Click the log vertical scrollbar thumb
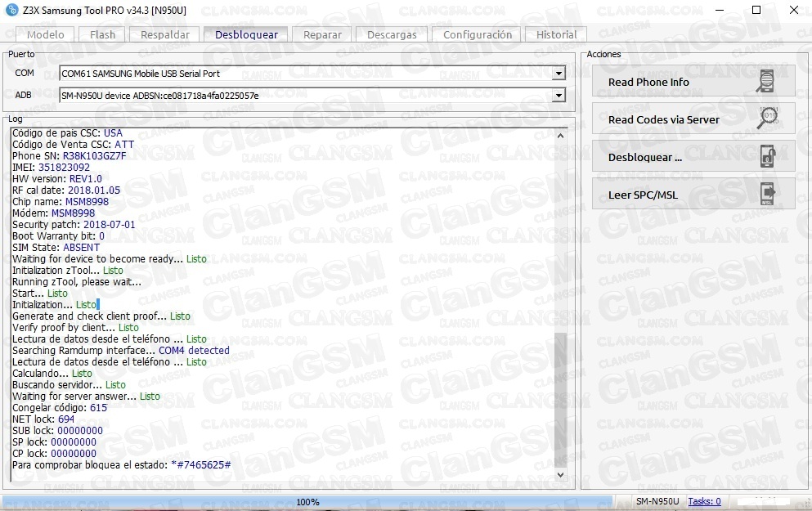Screen dimensions: 812x511 pyautogui.click(x=560, y=399)
